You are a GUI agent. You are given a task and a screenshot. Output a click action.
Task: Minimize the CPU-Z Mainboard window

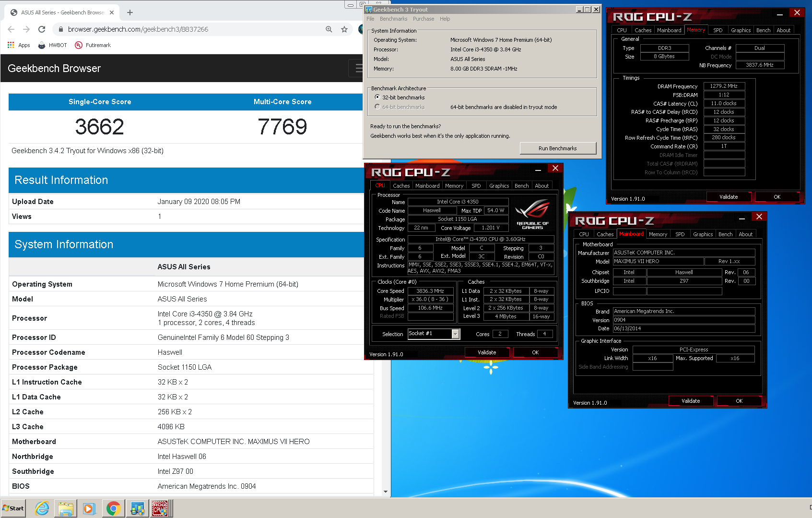coord(742,217)
